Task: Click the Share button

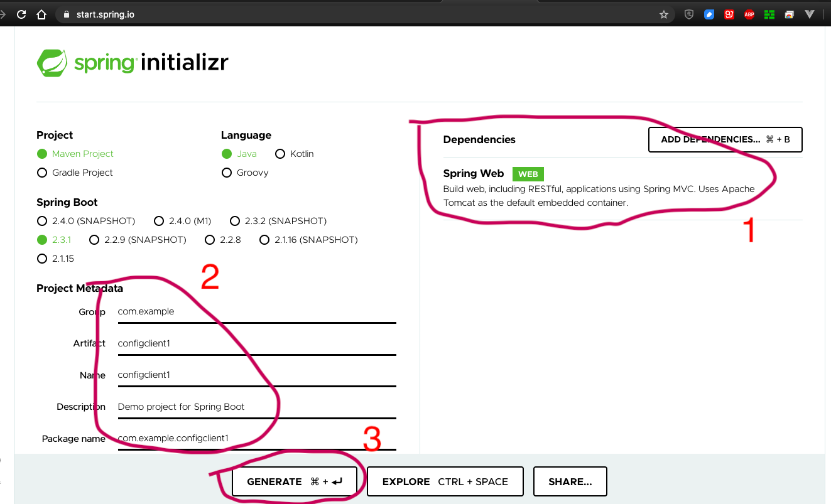Action: [570, 482]
